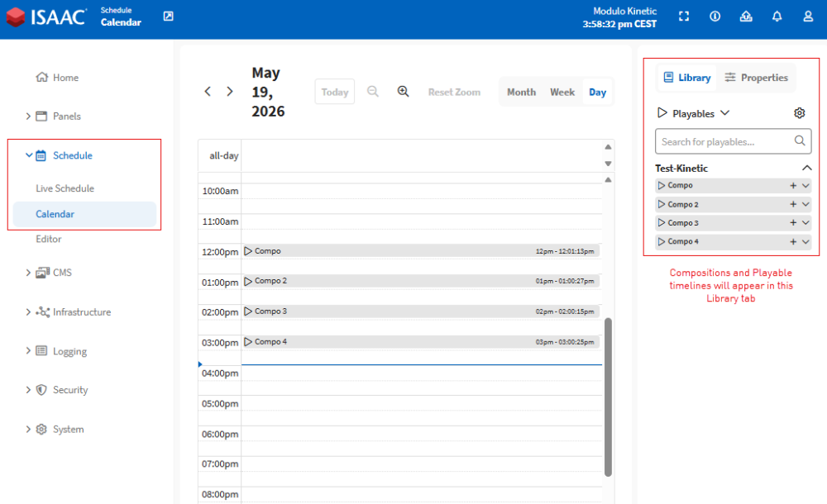Click current time marker arrow

(x=200, y=364)
